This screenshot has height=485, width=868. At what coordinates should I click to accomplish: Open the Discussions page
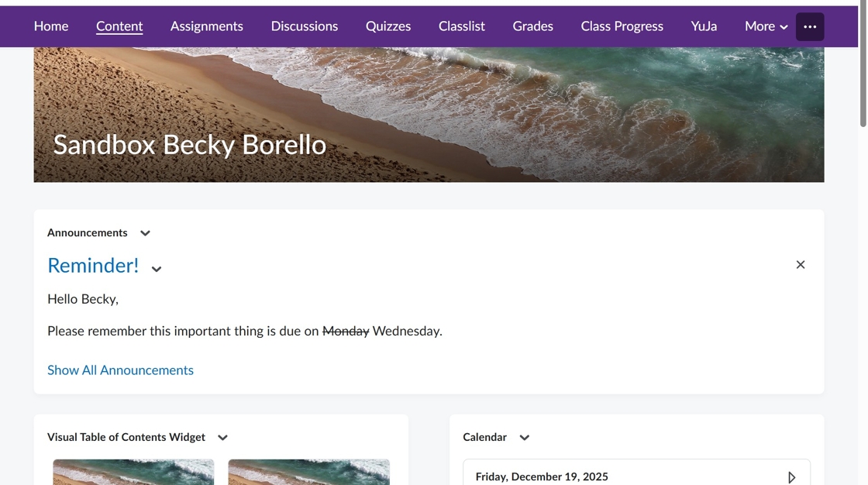pyautogui.click(x=305, y=26)
